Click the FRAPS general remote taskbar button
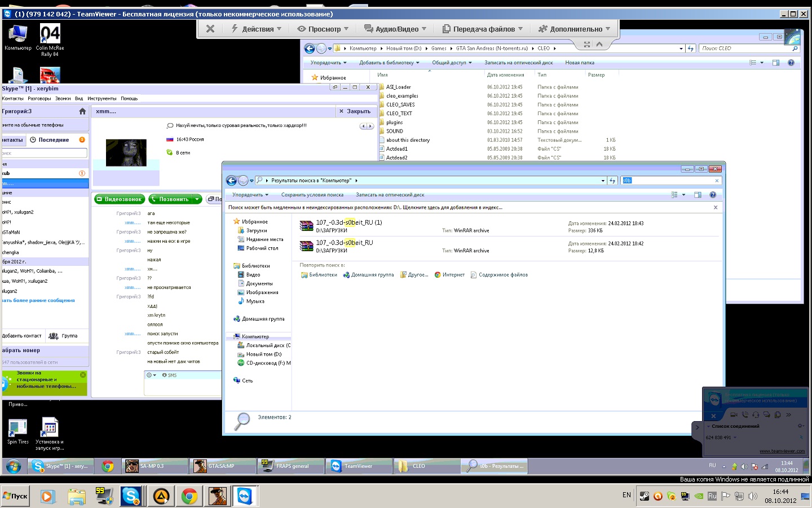812x508 pixels. point(291,466)
